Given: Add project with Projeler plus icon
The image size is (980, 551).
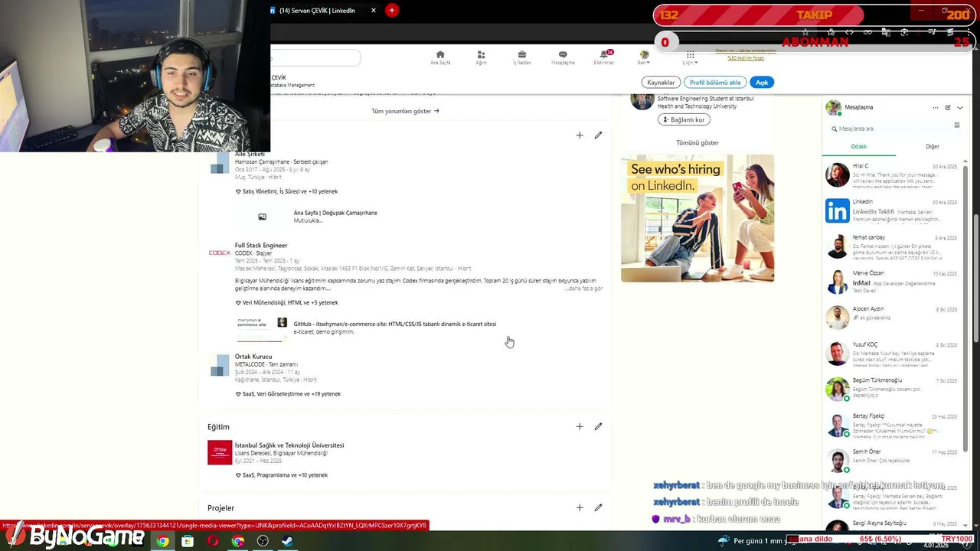Looking at the screenshot, I should 580,507.
